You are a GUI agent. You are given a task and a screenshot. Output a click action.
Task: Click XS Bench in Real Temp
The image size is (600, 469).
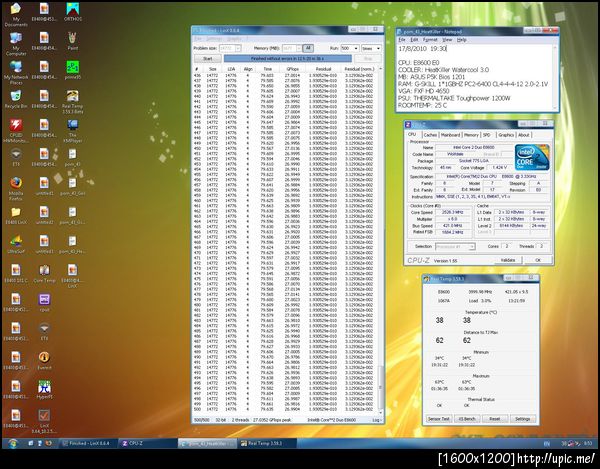466,419
